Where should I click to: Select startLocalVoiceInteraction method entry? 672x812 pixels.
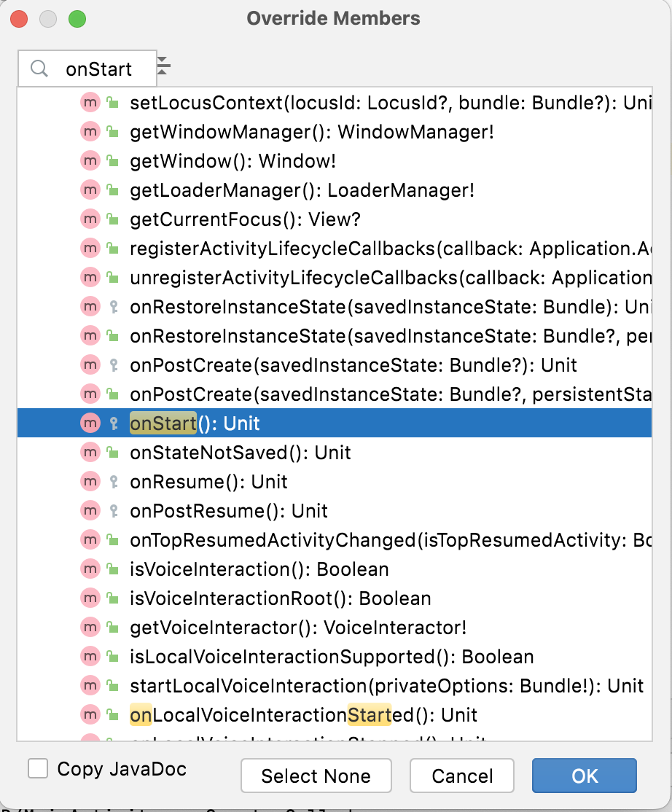tap(386, 686)
